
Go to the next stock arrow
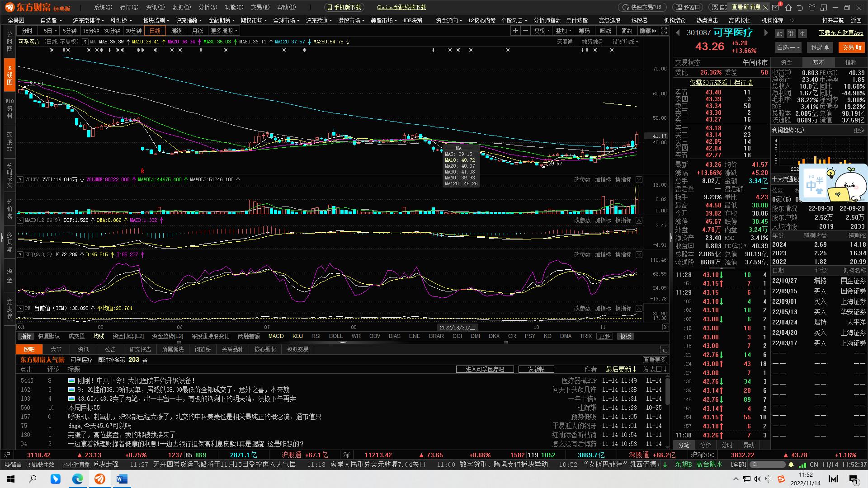coord(766,33)
